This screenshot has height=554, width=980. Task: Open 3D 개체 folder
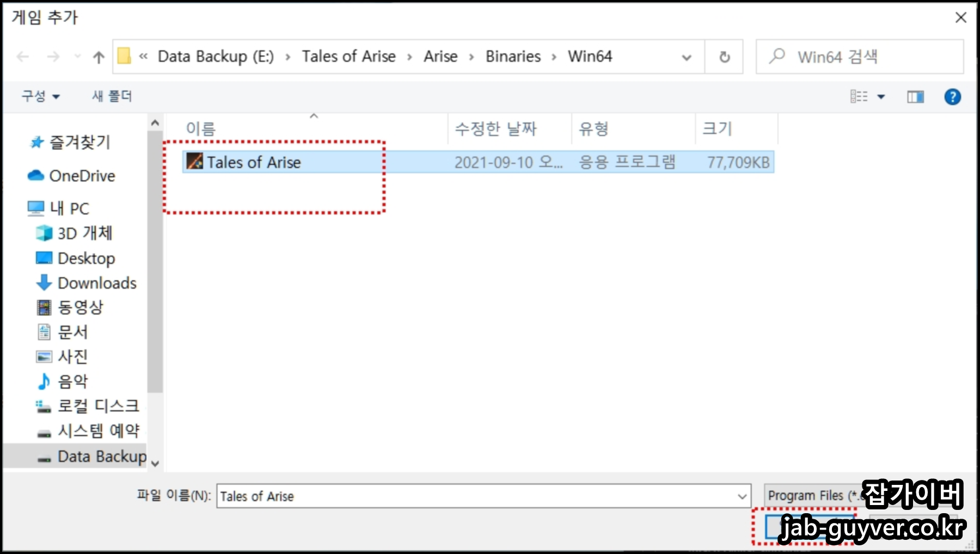click(x=74, y=233)
